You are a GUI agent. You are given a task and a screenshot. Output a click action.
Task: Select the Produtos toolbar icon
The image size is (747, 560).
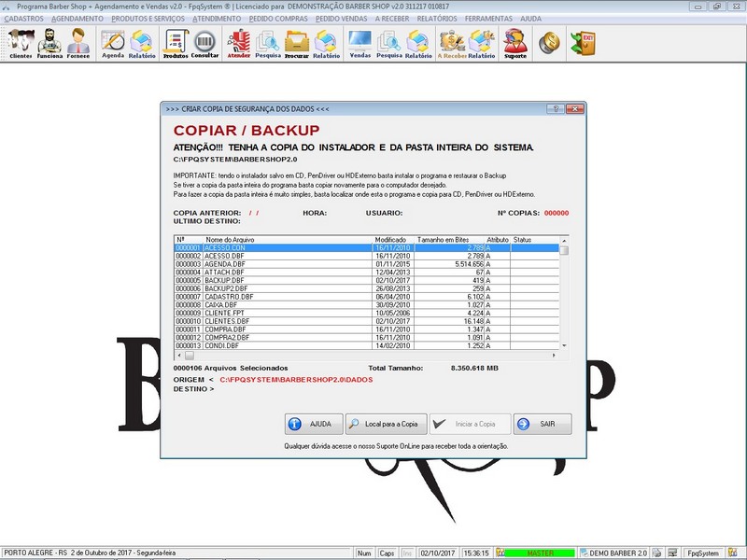(175, 43)
